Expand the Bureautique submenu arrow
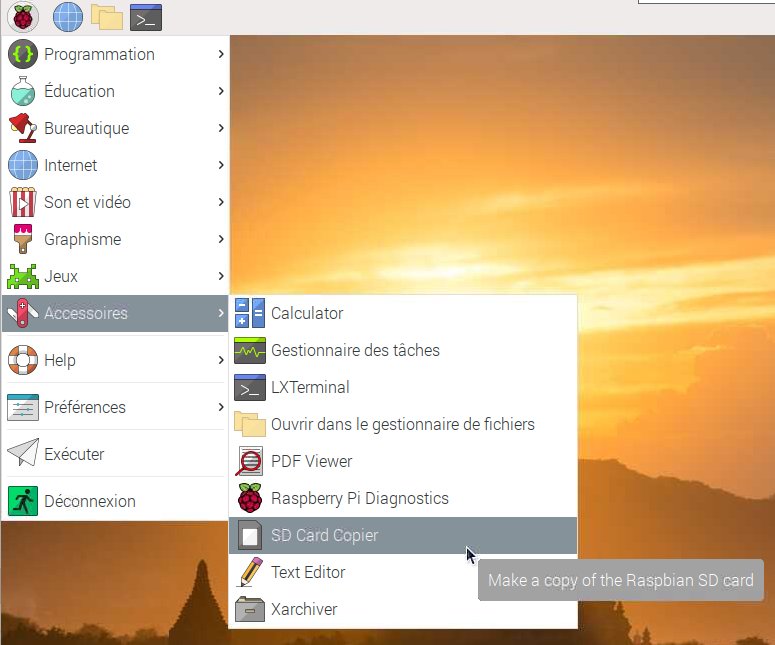 point(221,128)
